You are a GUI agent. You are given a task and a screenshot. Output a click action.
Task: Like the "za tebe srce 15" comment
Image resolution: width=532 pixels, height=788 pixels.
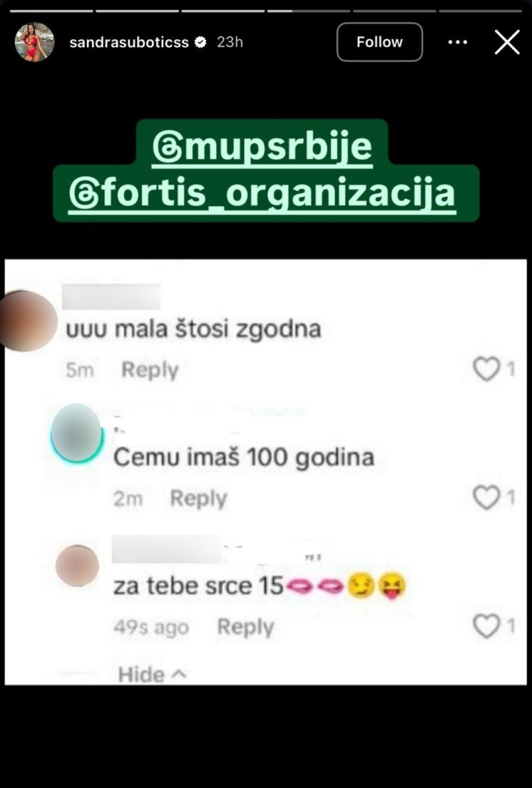[x=486, y=626]
